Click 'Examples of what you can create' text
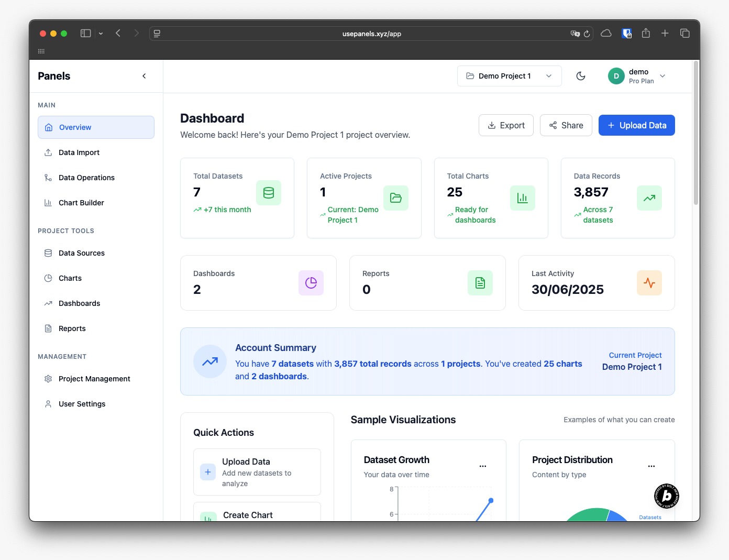 [619, 420]
